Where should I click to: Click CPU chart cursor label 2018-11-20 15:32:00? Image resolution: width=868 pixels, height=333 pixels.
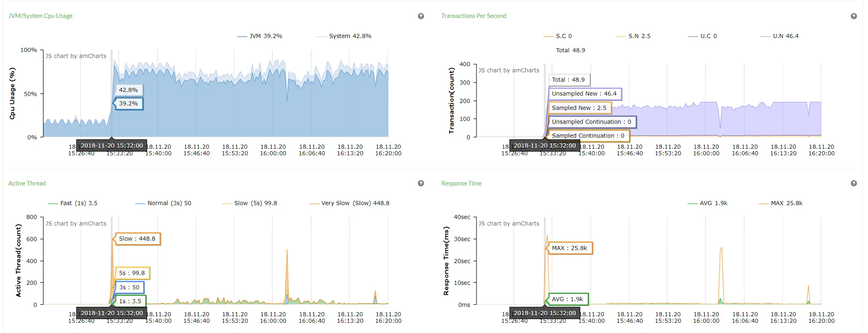point(112,145)
